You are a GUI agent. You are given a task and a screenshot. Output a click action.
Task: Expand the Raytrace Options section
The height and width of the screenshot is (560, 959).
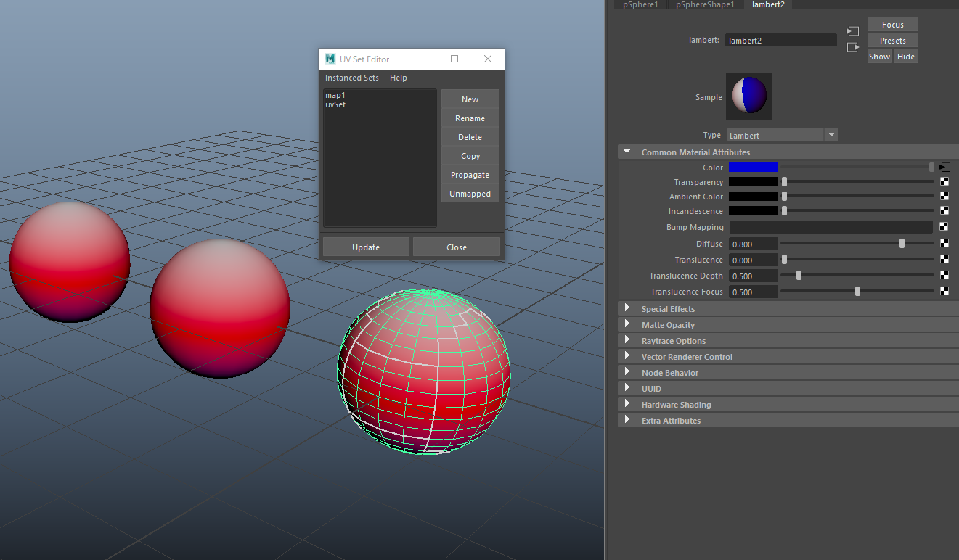[627, 340]
